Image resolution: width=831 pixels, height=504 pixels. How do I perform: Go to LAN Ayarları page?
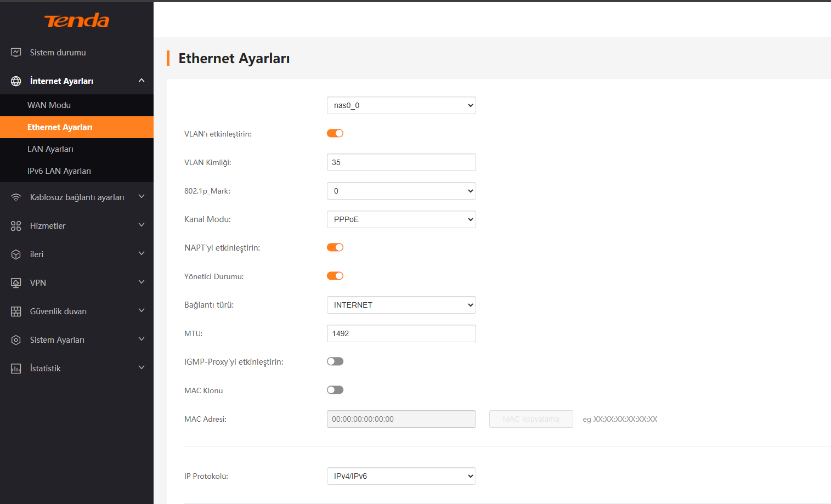pos(50,149)
